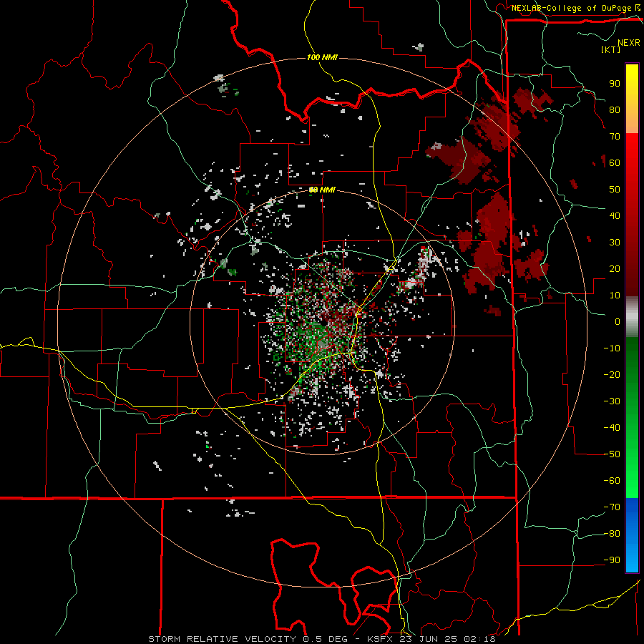Screen dimensions: 644x644
Task: Click the -30 kt scale value
Action: (x=612, y=401)
